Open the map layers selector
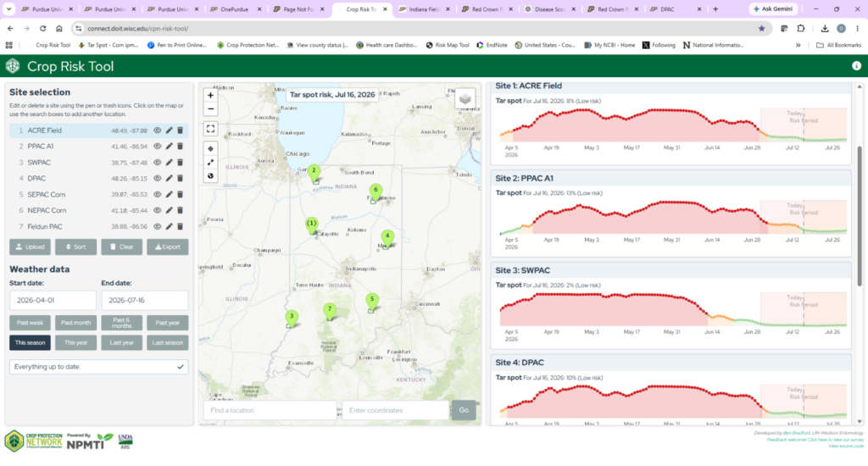 click(465, 99)
